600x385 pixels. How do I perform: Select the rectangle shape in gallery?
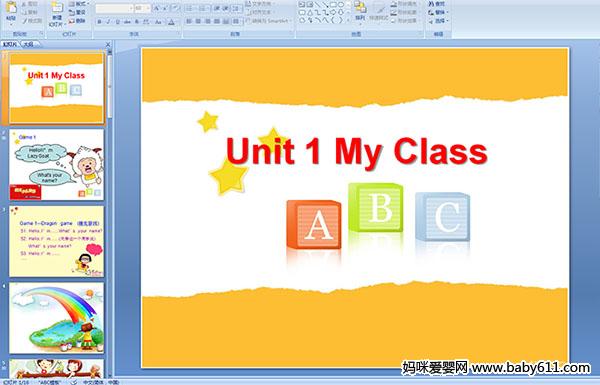pyautogui.click(x=333, y=4)
